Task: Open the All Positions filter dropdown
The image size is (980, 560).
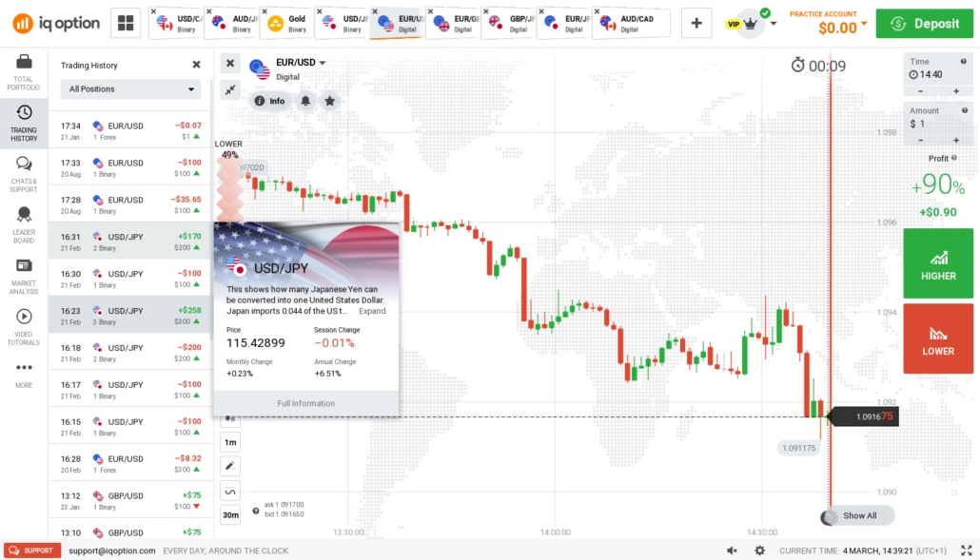Action: pos(130,89)
